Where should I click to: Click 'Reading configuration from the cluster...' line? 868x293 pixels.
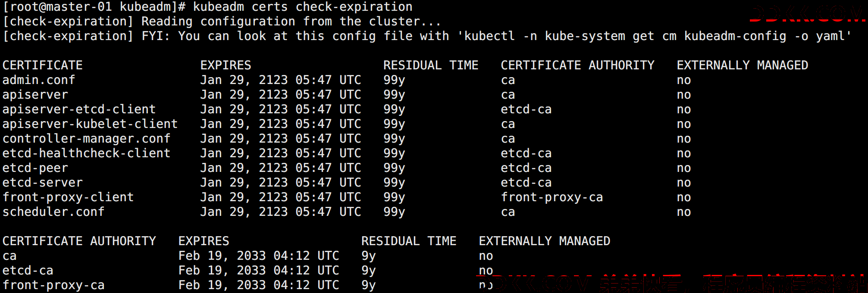click(291, 22)
